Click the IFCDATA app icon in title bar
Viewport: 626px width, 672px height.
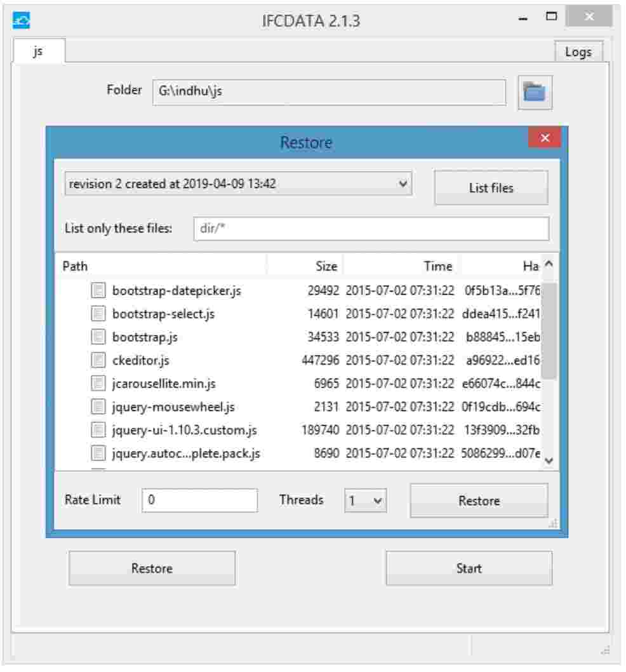pyautogui.click(x=22, y=20)
